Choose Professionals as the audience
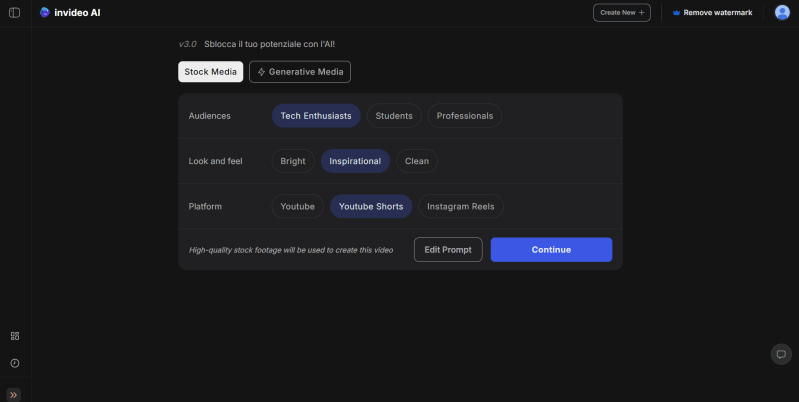The height and width of the screenshot is (402, 799). pyautogui.click(x=465, y=116)
